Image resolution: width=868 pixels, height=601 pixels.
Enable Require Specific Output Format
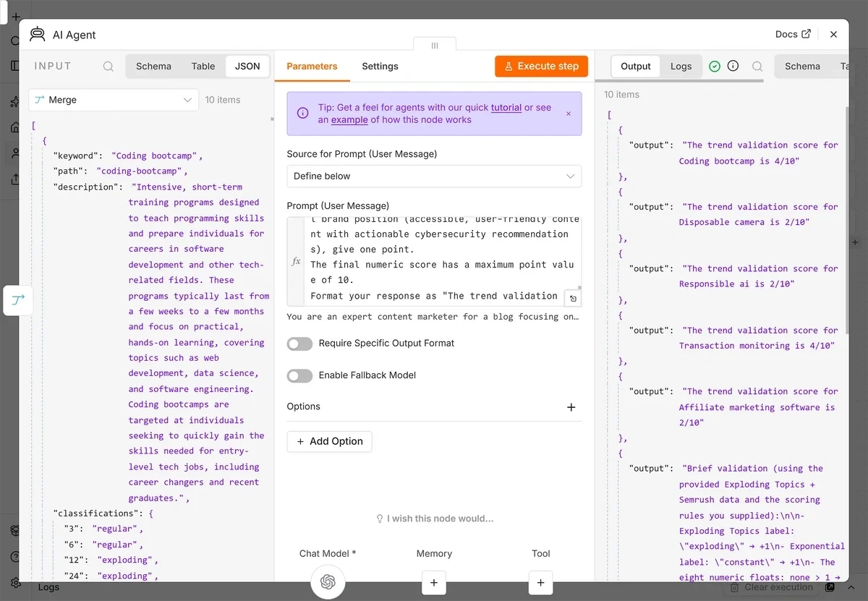pos(300,344)
